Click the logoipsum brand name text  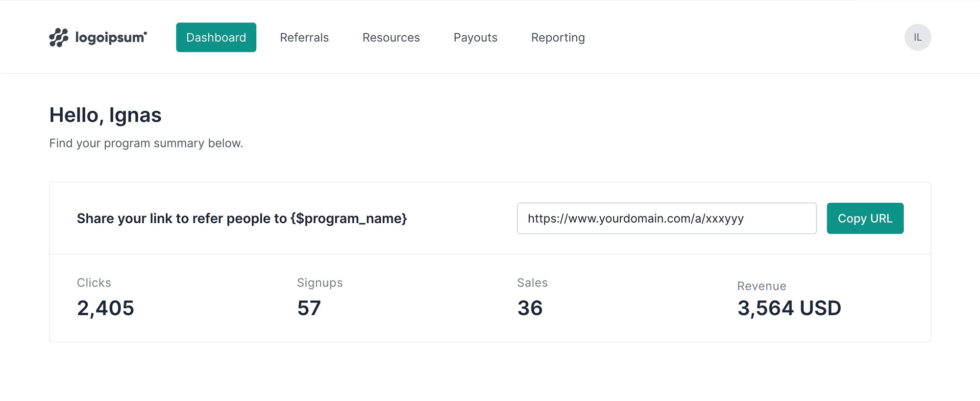pyautogui.click(x=111, y=38)
